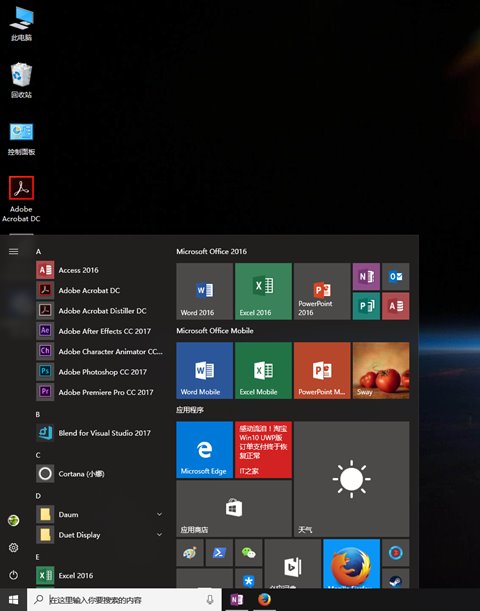Viewport: 480px width, 611px height.
Task: Open the user account avatar
Action: click(14, 520)
